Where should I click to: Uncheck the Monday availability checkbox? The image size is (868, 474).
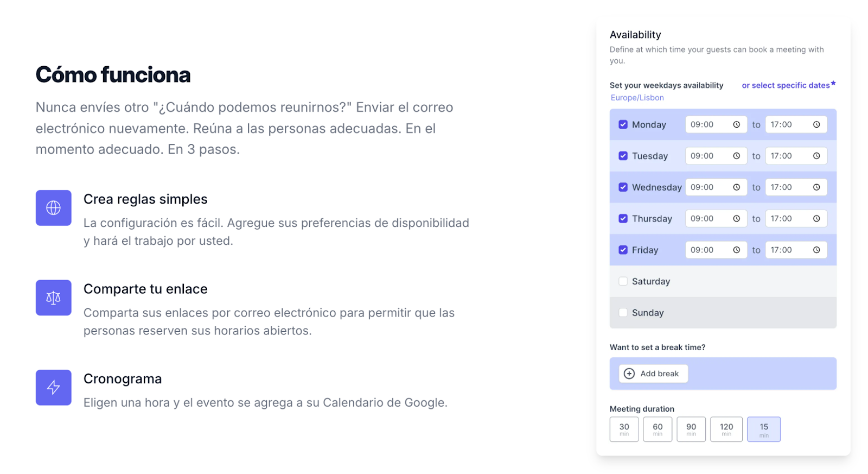click(623, 125)
